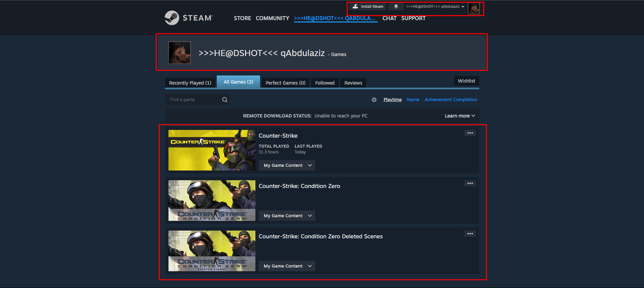Select the All Games (3) tab

point(239,82)
